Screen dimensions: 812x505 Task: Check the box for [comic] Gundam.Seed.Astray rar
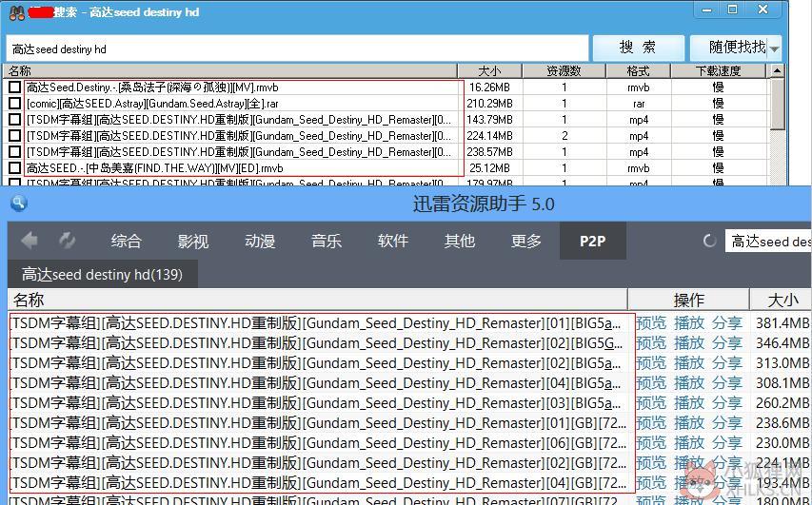click(15, 104)
